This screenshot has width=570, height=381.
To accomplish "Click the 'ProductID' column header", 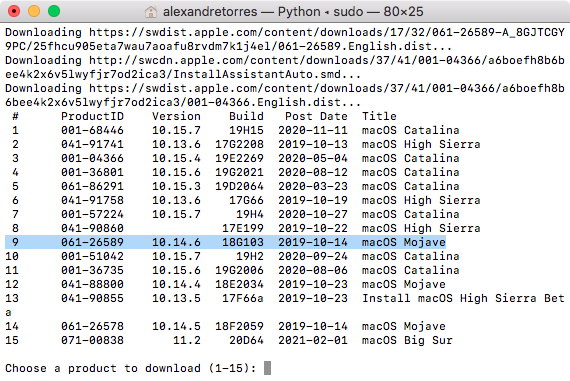I will 92,116.
